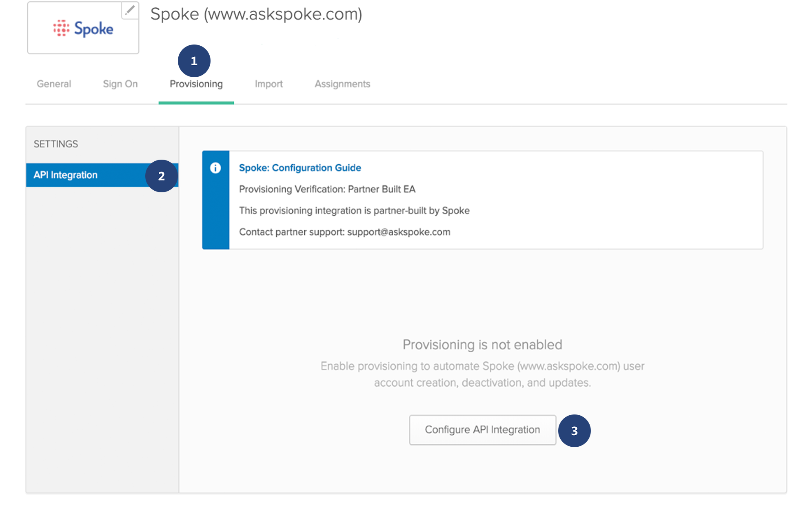
Task: Open the Assignments tab
Action: coord(342,84)
